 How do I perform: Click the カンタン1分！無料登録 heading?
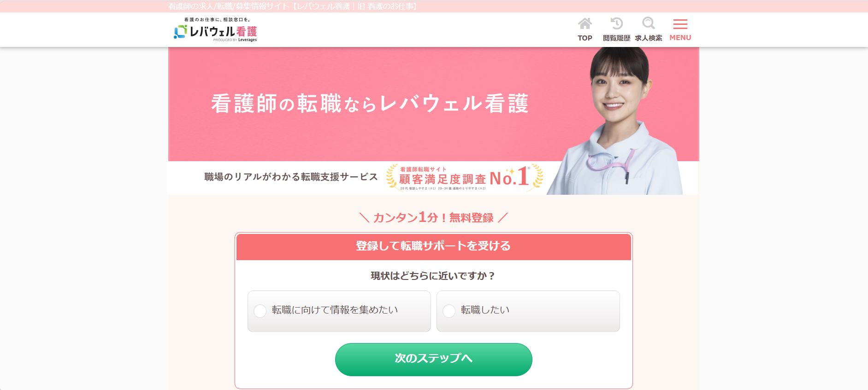pos(433,217)
